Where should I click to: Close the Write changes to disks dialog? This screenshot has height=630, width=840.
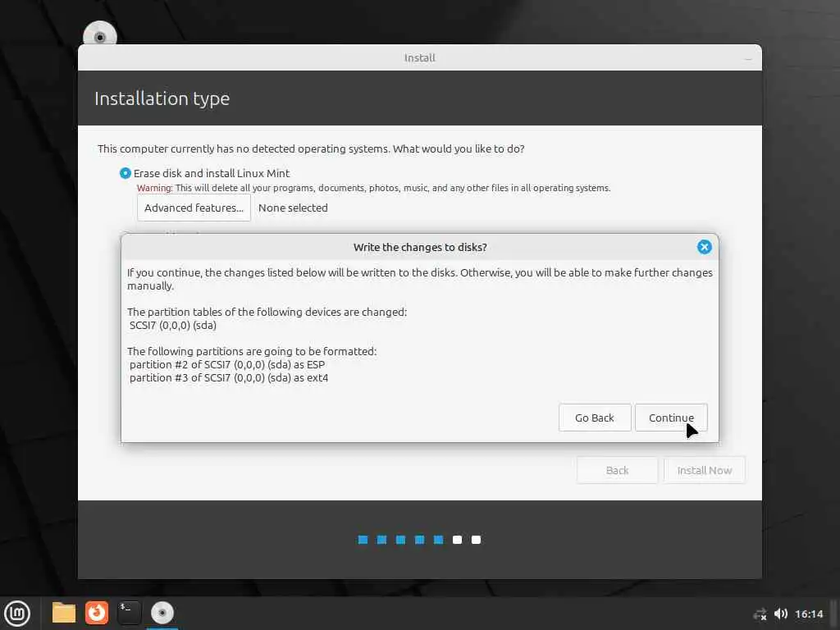[x=704, y=247]
